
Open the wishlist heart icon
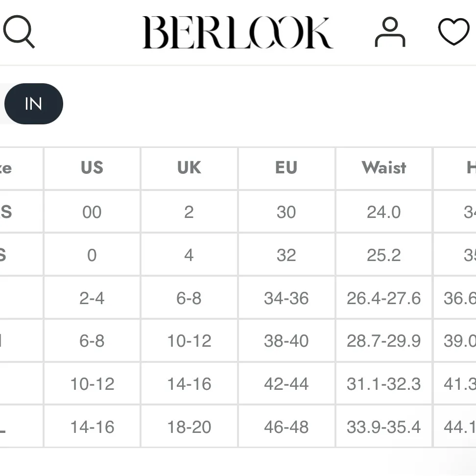[x=453, y=32]
